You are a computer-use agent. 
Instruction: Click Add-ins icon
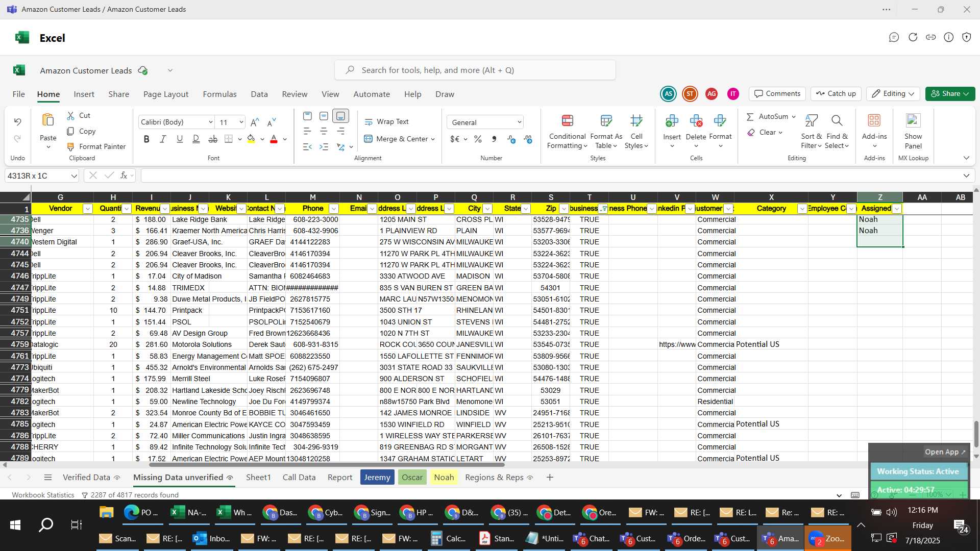click(x=874, y=120)
